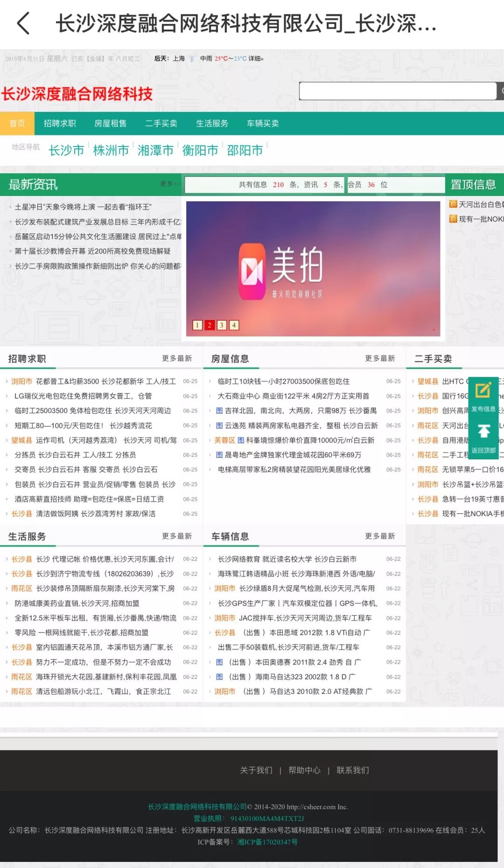The width and height of the screenshot is (504, 868).
Task: Open service listing 防港城康美药业直销
Action: [77, 603]
